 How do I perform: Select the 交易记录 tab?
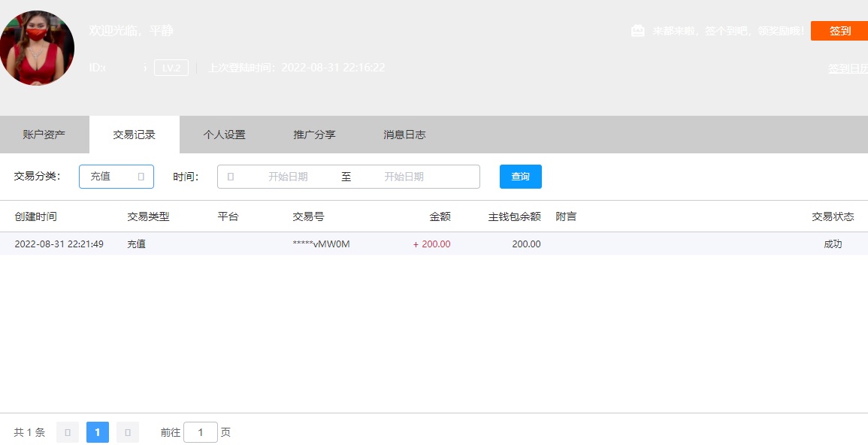click(134, 135)
